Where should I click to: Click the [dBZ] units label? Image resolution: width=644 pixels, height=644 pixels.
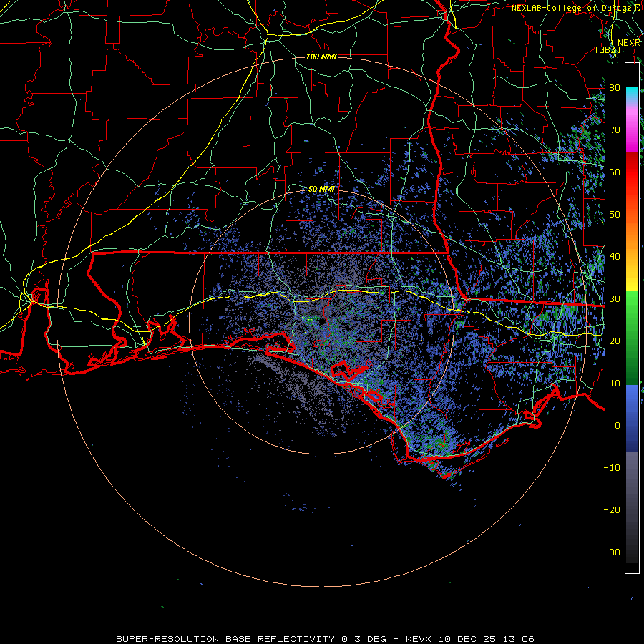click(x=608, y=50)
